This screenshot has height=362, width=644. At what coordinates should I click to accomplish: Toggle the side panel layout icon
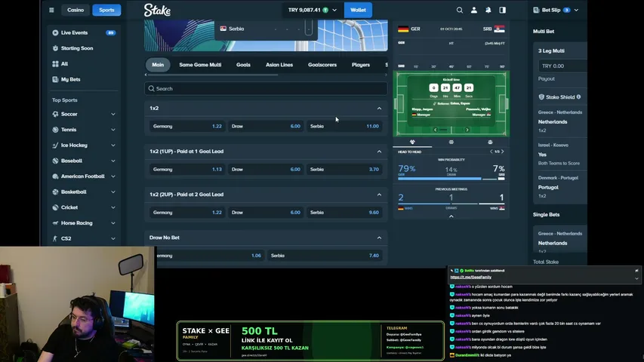click(x=502, y=10)
